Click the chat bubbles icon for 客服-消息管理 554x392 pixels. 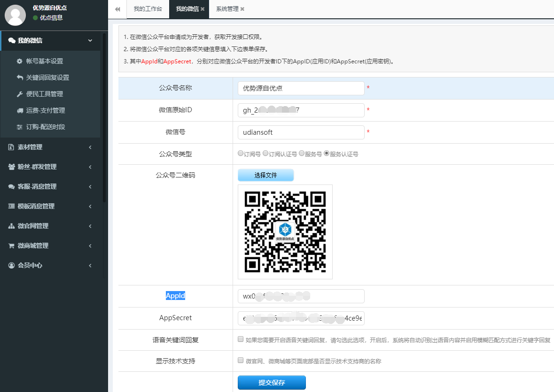(12, 187)
